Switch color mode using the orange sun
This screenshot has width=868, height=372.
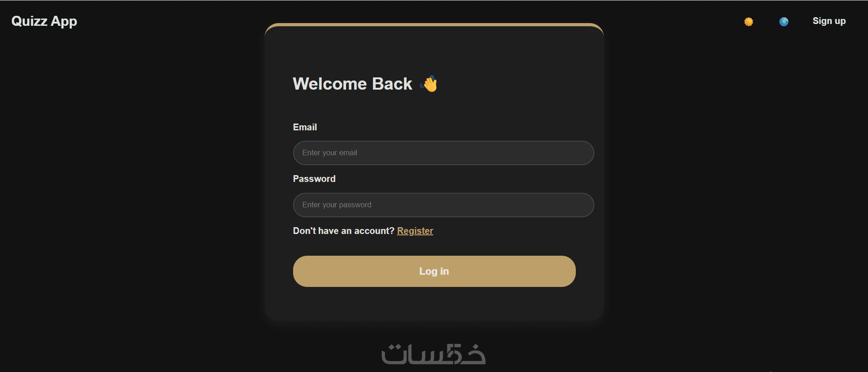pyautogui.click(x=749, y=21)
